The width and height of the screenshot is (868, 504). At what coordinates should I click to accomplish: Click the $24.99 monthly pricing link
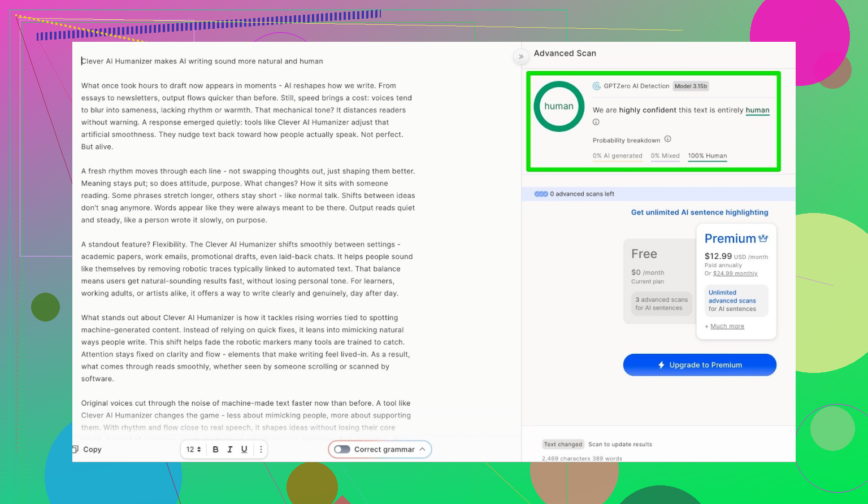click(x=735, y=273)
